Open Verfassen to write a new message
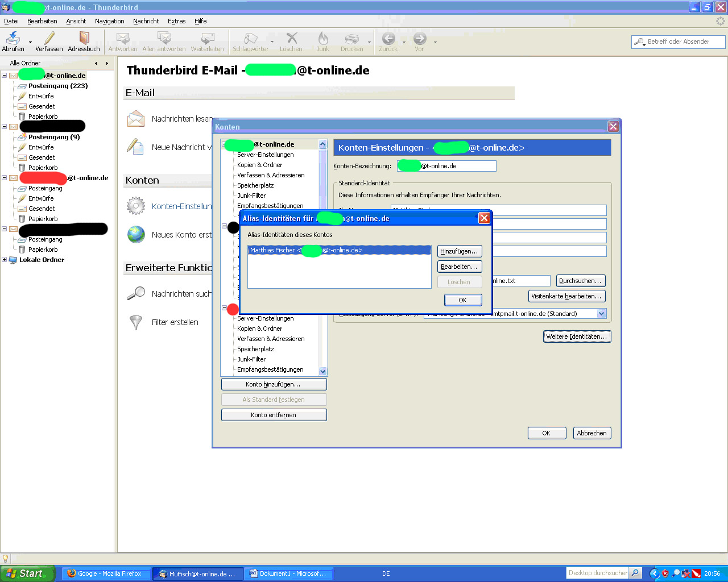 tap(49, 41)
